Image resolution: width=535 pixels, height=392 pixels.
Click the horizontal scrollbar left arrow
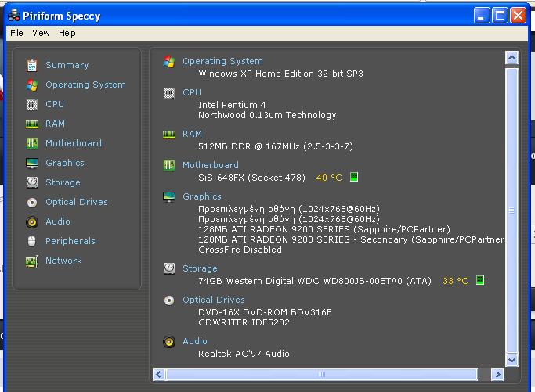tap(159, 375)
